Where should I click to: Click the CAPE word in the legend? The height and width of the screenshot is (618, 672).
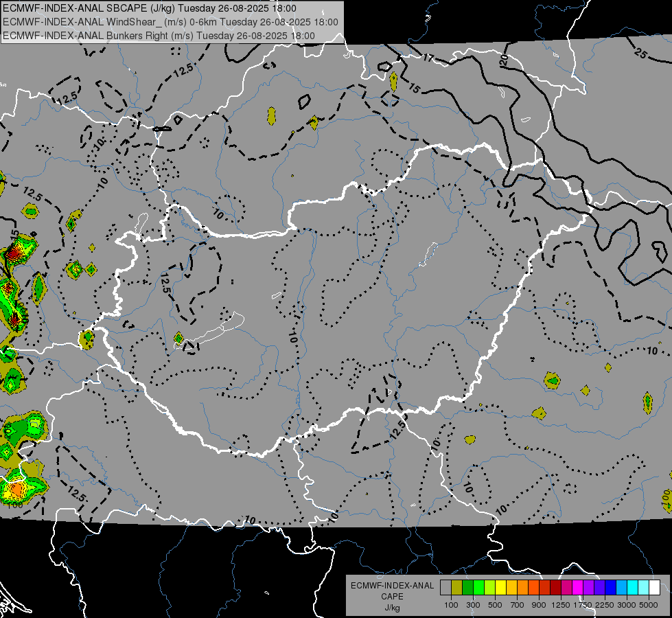tap(392, 597)
